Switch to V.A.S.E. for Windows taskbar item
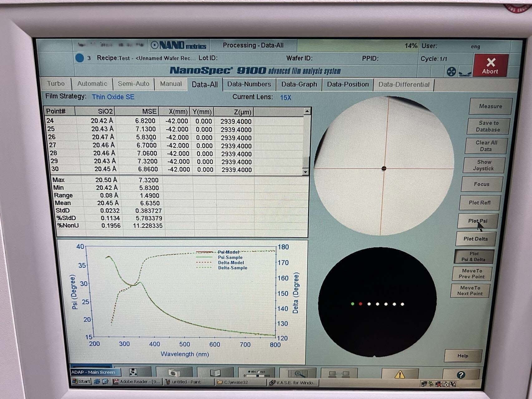Image resolution: width=532 pixels, height=399 pixels. click(293, 382)
